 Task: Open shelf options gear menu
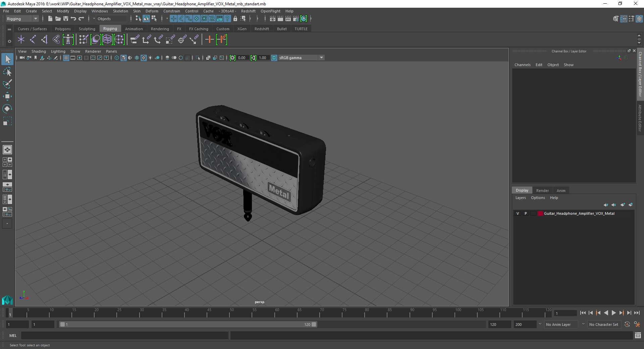click(9, 41)
